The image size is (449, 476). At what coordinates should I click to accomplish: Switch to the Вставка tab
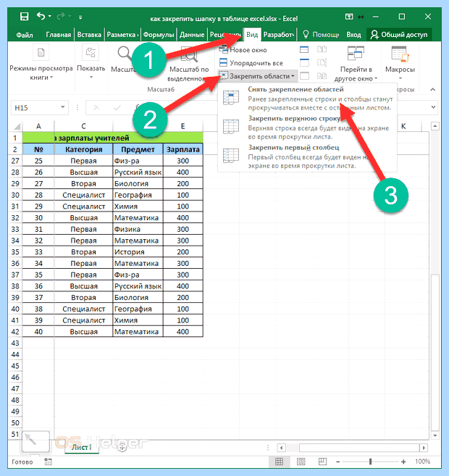click(x=89, y=35)
